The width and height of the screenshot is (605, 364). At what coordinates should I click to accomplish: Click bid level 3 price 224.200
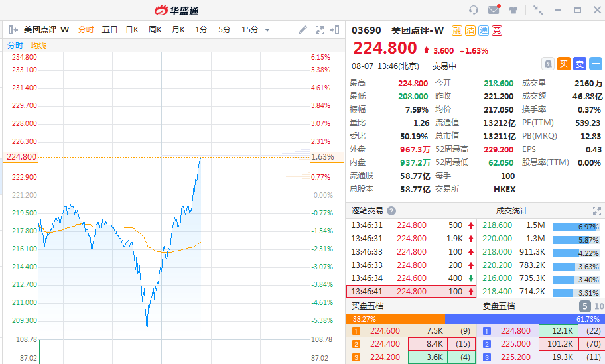(x=385, y=357)
